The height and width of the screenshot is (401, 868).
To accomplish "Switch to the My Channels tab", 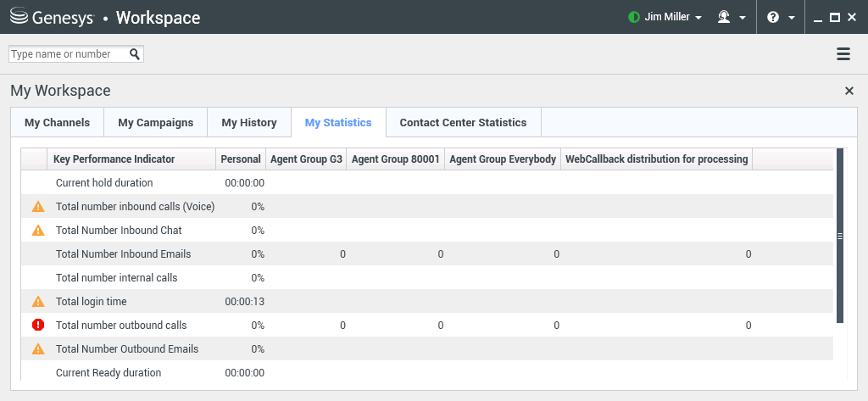I will [x=57, y=123].
